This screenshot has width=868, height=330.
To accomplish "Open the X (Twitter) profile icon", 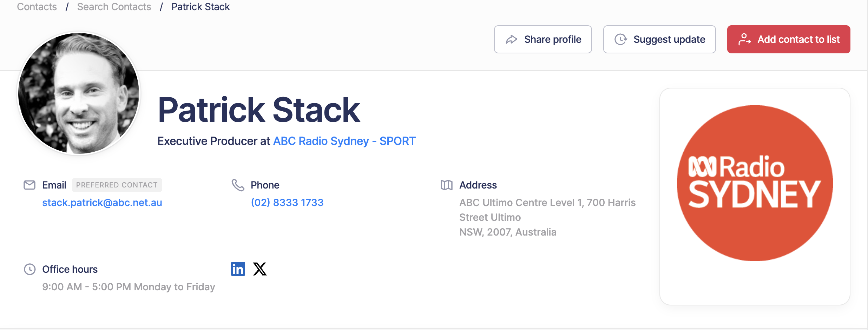I will click(x=260, y=269).
